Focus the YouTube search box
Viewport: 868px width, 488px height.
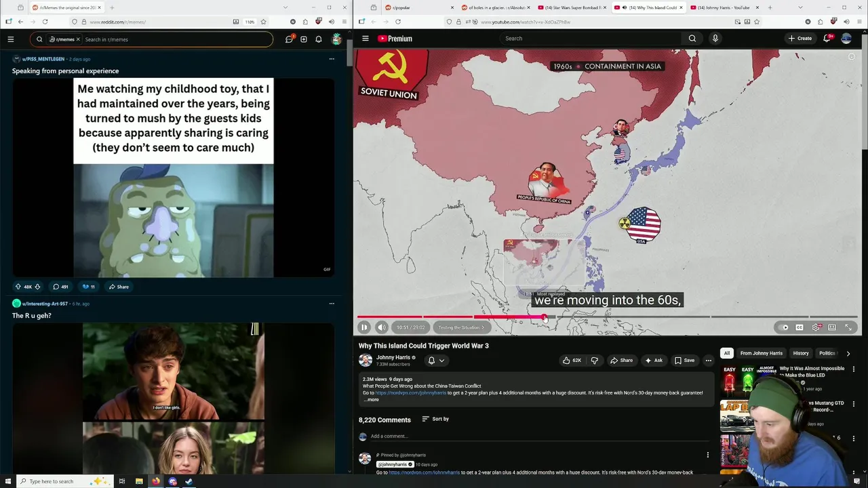click(x=590, y=39)
